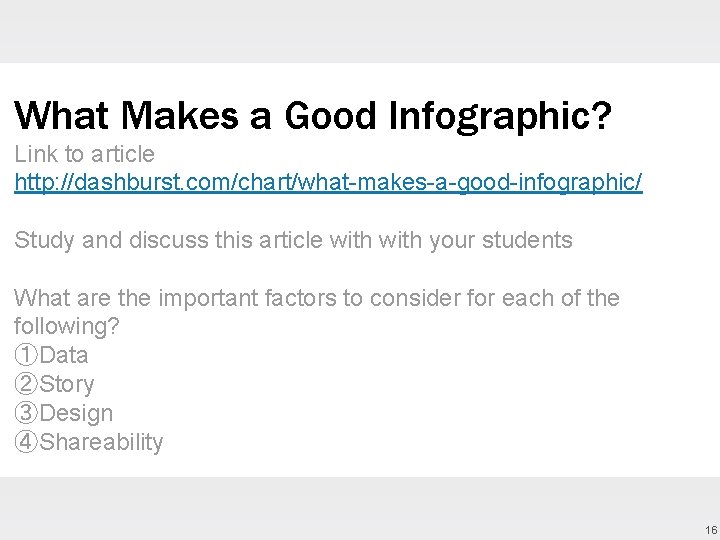Click the 'Link to article' text line

click(84, 154)
